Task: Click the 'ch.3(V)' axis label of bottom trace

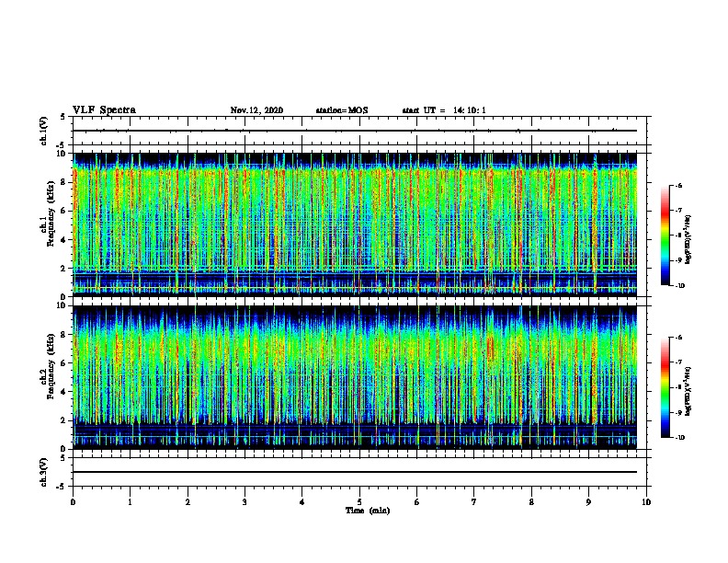Action: pos(43,472)
